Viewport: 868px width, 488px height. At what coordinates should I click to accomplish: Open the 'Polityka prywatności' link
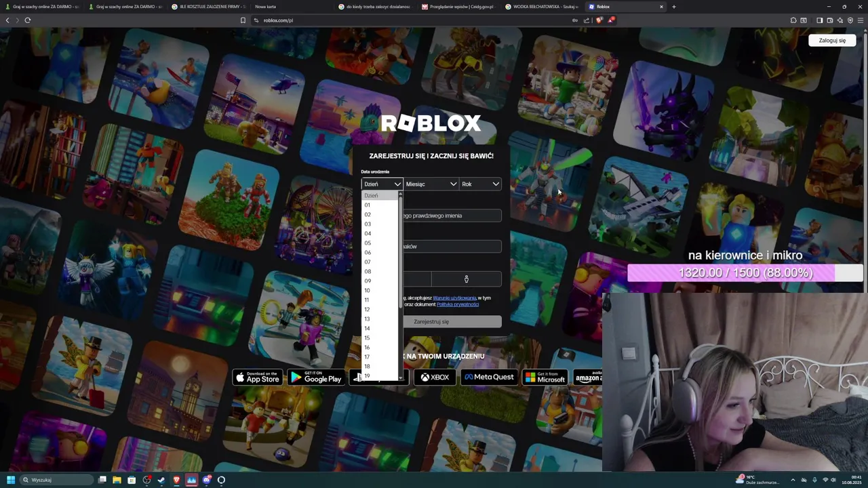coord(458,304)
